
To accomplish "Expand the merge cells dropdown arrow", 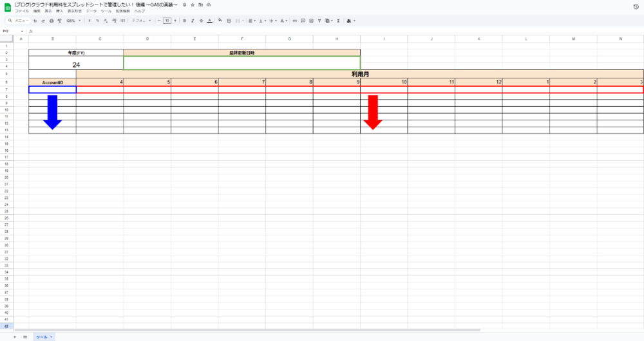I will point(243,21).
